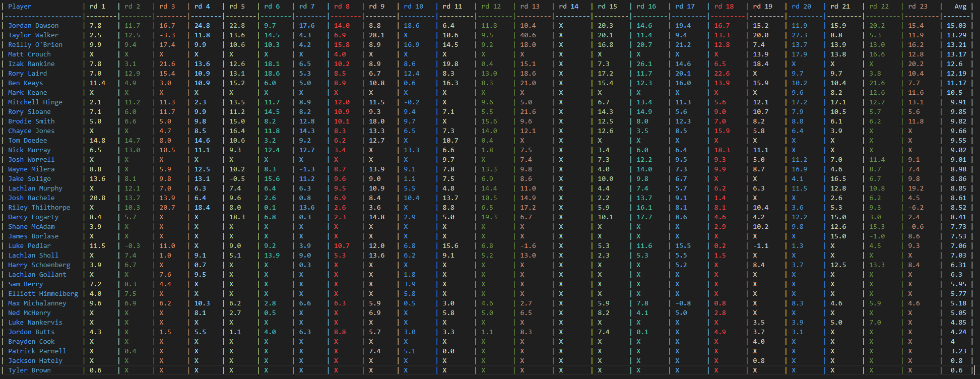Click player name Mark Keane

tap(27, 93)
